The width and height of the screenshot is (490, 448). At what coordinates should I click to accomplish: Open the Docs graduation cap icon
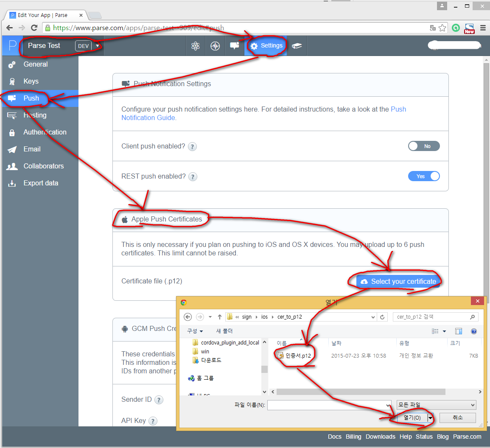pyautogui.click(x=297, y=46)
